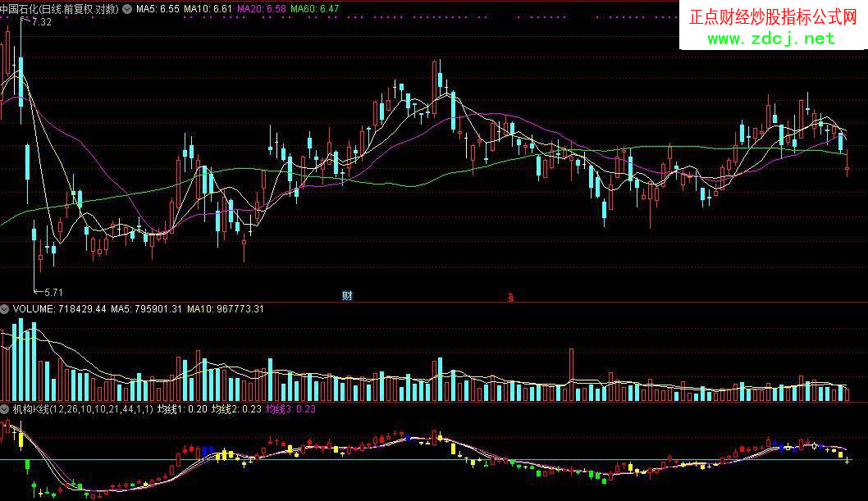
Task: Select the 5.71 low price marker
Action: pyautogui.click(x=51, y=291)
